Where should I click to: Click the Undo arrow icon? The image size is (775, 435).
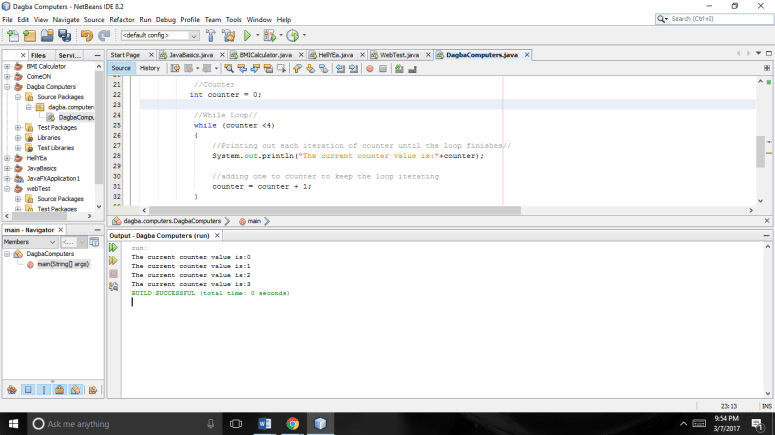(x=86, y=35)
